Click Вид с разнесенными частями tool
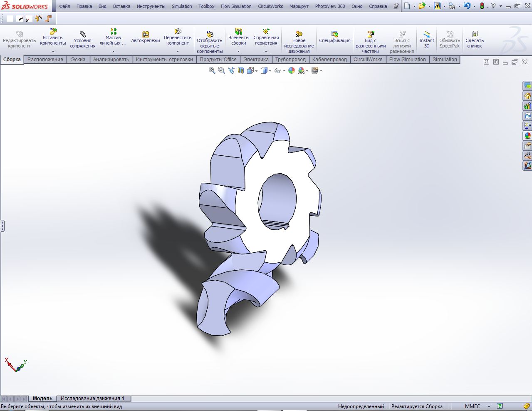 coord(371,42)
